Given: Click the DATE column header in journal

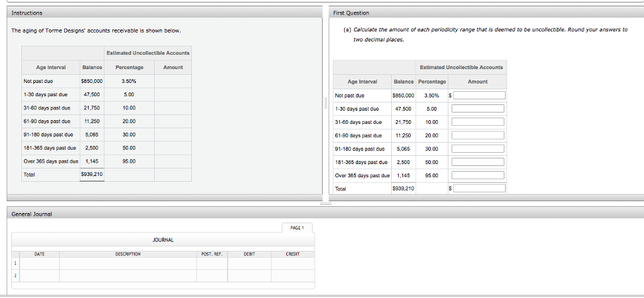Looking at the screenshot, I should [x=40, y=254].
